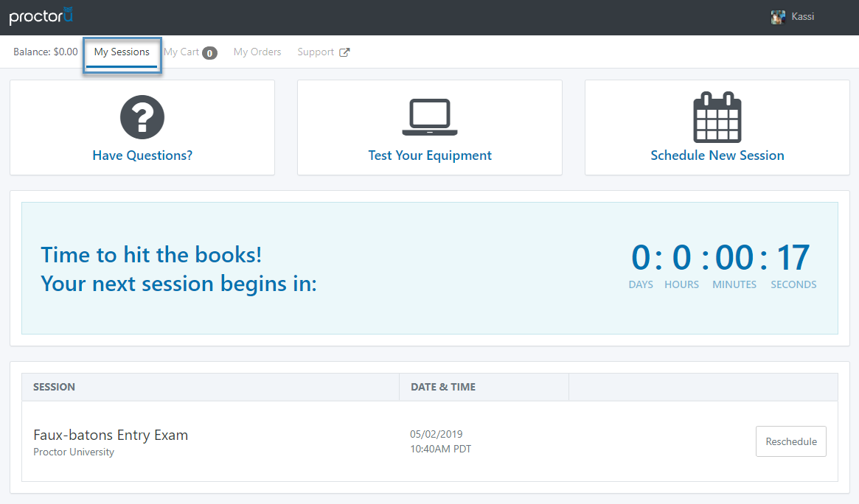The image size is (859, 504).
Task: Click the calendar scheduling icon
Action: pos(717,117)
